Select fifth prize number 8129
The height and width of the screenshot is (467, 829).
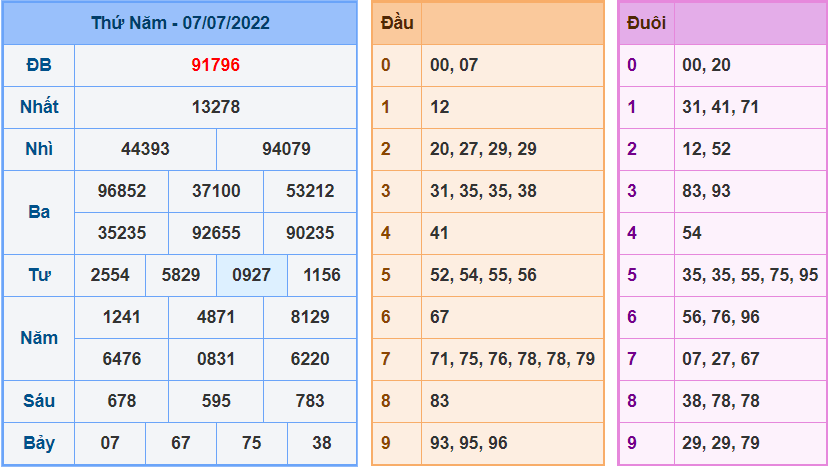tap(310, 317)
